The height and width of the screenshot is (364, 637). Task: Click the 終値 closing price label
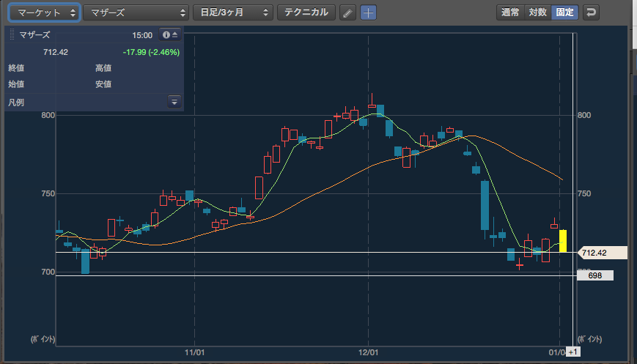tap(16, 68)
